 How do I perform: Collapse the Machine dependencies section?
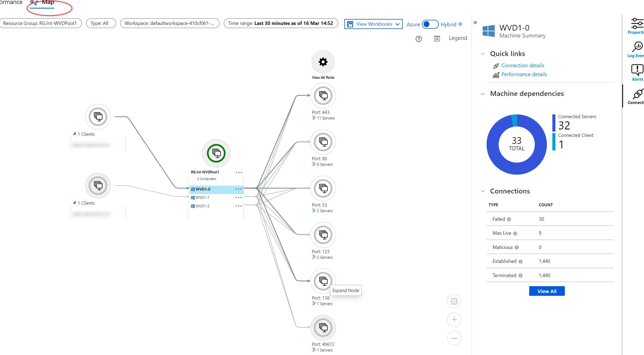[x=483, y=94]
